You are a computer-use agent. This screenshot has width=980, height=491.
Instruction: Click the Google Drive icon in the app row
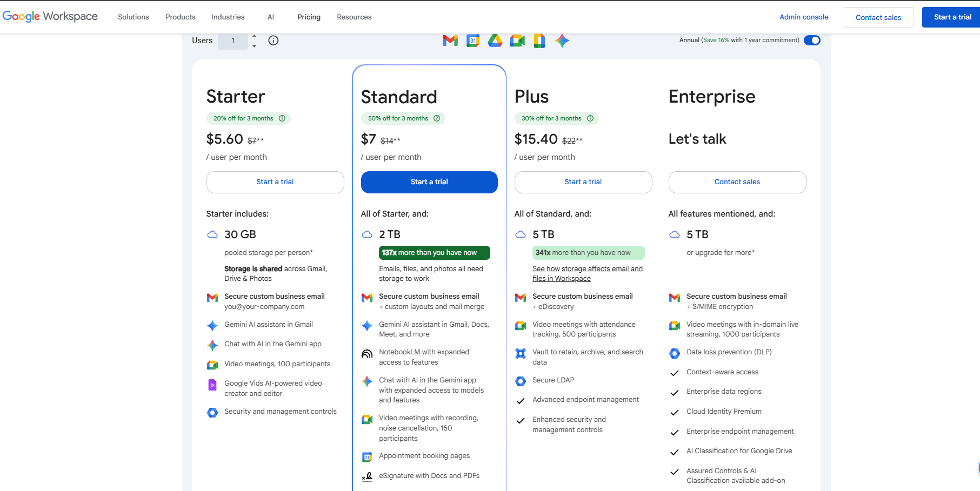click(495, 40)
